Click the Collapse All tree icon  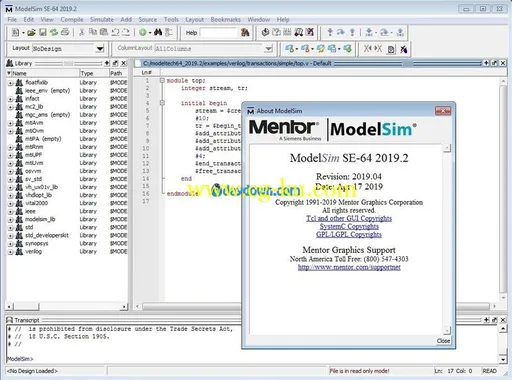[169, 32]
